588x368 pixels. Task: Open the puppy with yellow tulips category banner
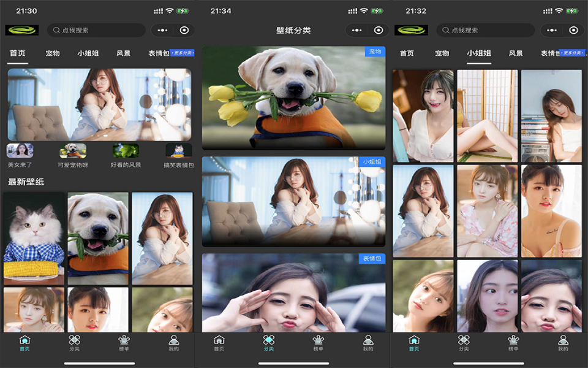click(293, 98)
